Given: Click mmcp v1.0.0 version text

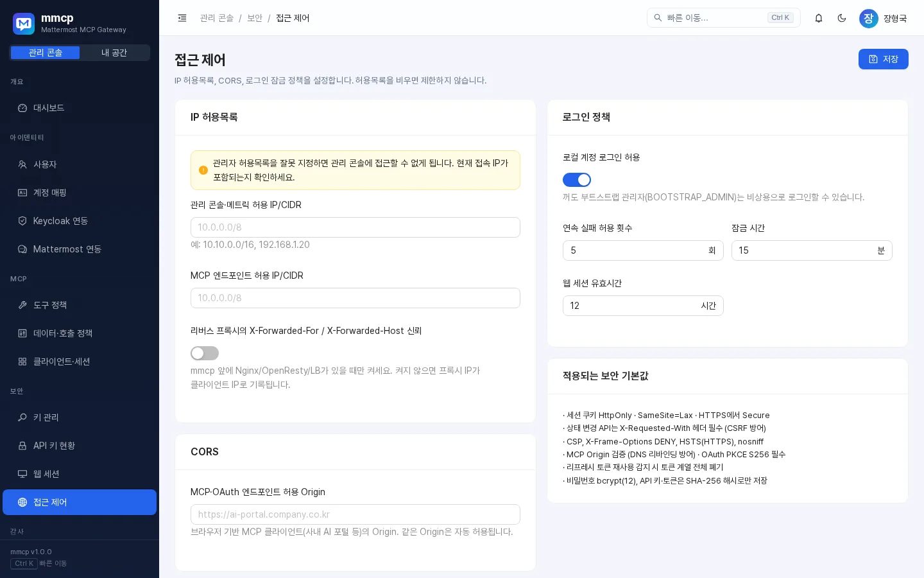Looking at the screenshot, I should pos(31,552).
